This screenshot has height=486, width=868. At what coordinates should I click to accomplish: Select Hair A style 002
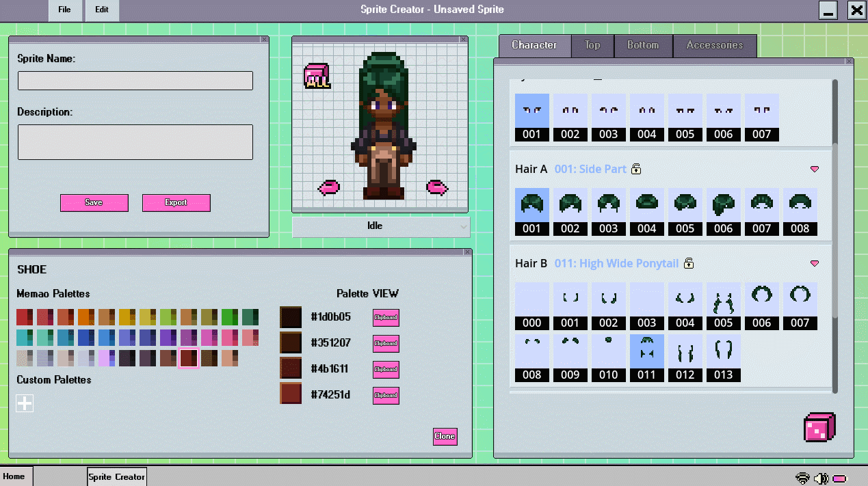[x=570, y=212]
